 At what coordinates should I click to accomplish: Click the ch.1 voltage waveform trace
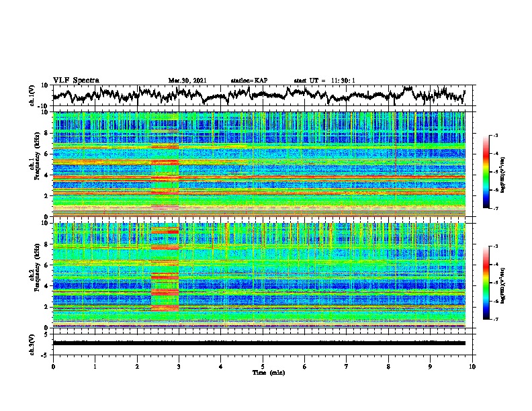tap(259, 95)
